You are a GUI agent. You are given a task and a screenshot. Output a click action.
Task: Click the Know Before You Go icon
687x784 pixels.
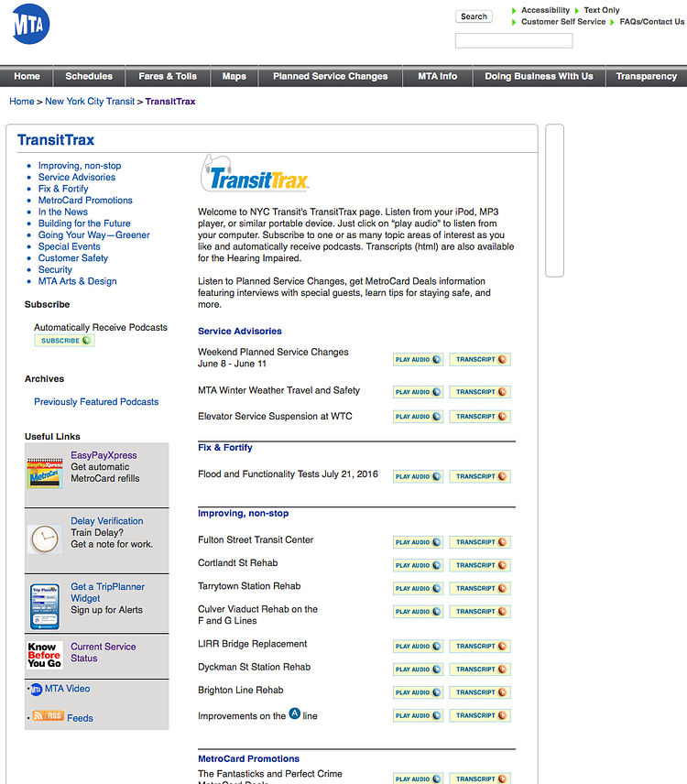[45, 655]
